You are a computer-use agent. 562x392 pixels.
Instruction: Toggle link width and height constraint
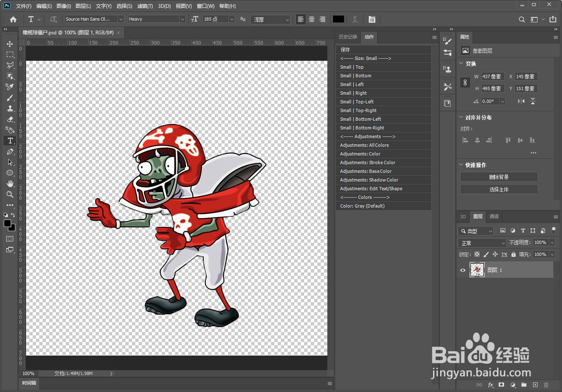(465, 83)
